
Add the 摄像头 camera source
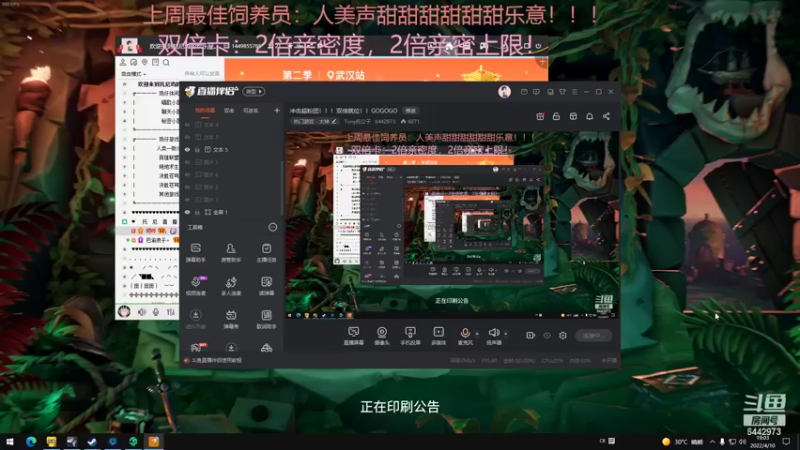click(x=382, y=336)
